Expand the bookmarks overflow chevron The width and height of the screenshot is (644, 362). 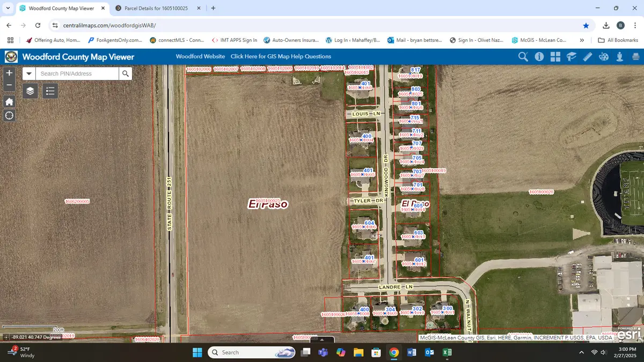(x=582, y=40)
